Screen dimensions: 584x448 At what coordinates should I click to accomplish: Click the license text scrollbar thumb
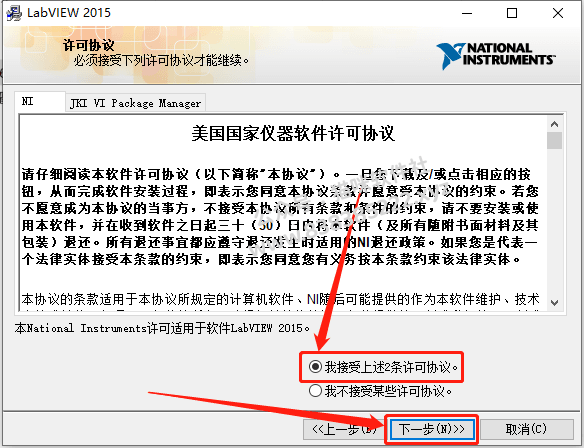coord(554,140)
